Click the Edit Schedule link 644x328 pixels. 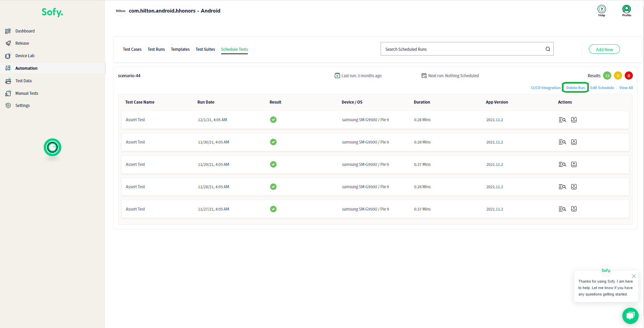pyautogui.click(x=602, y=88)
